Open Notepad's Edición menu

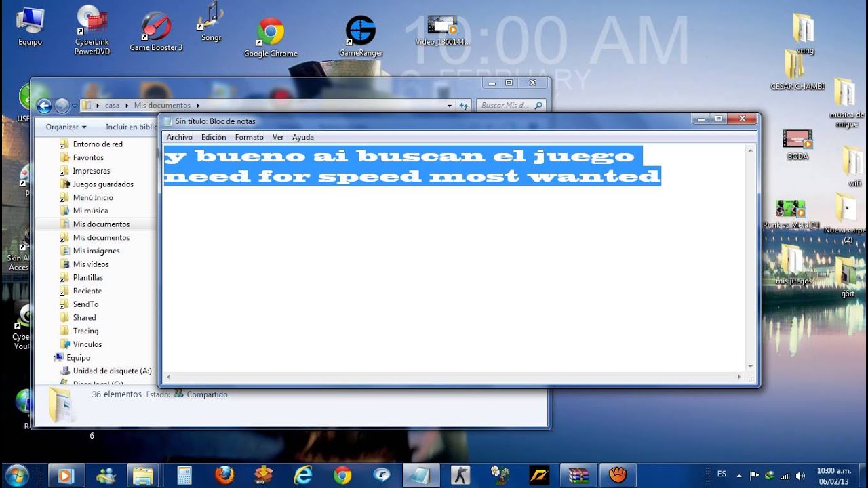coord(214,137)
